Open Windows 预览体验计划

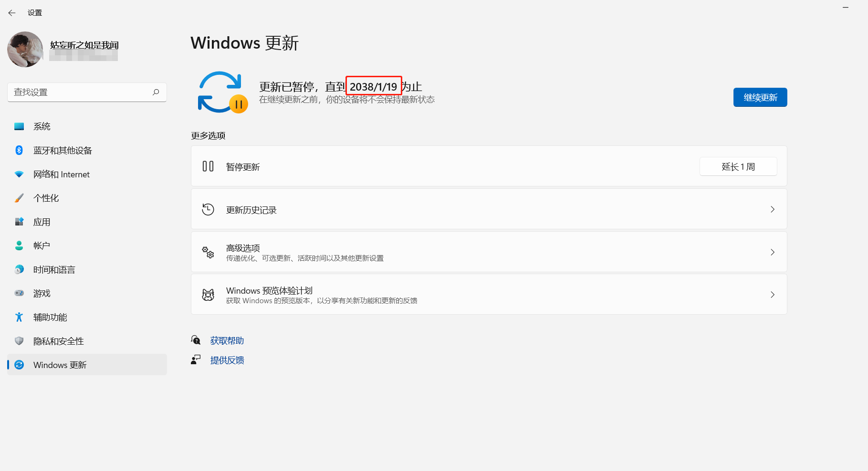point(489,294)
